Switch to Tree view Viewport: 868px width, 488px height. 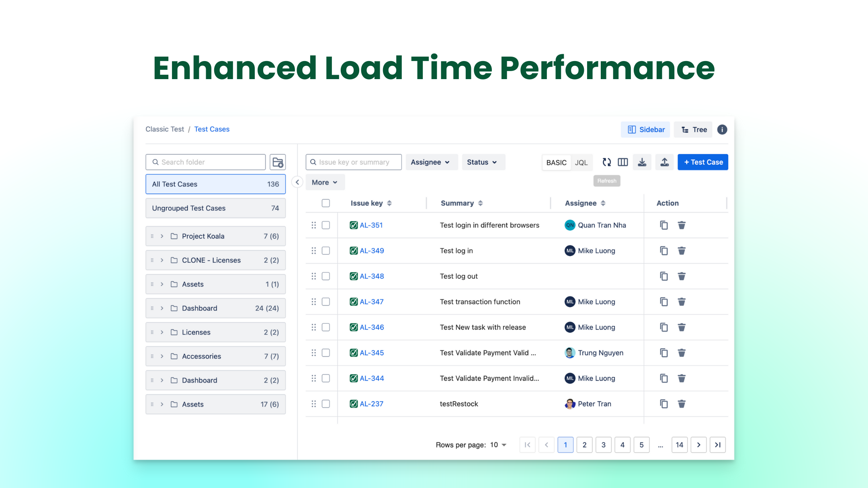(x=694, y=130)
